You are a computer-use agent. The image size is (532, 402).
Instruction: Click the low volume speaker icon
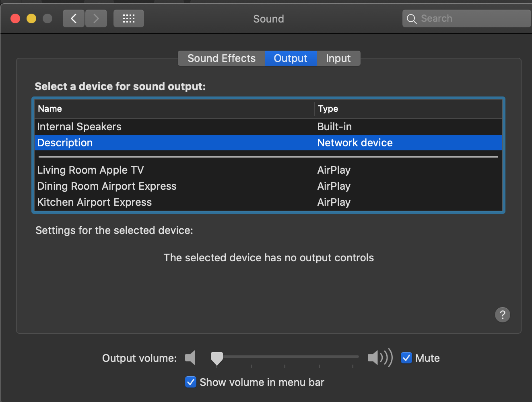tap(190, 358)
